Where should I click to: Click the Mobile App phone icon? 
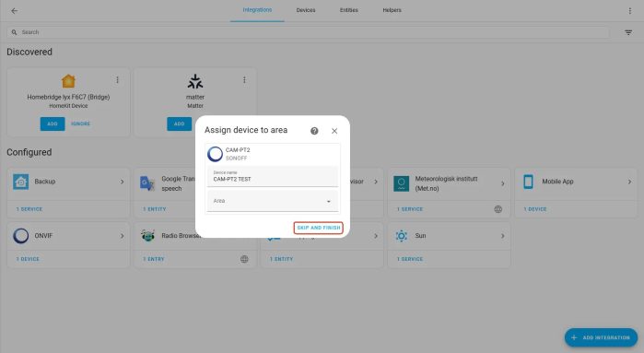coord(528,182)
